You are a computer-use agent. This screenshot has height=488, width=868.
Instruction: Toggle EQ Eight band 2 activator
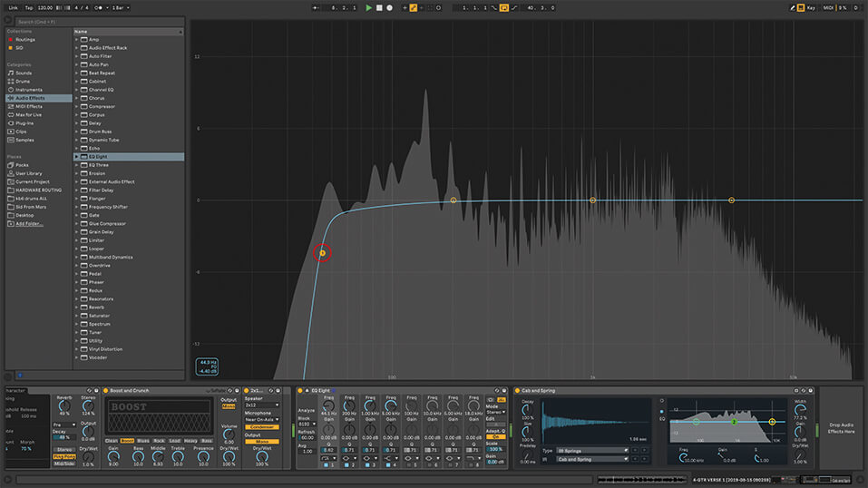click(x=346, y=465)
